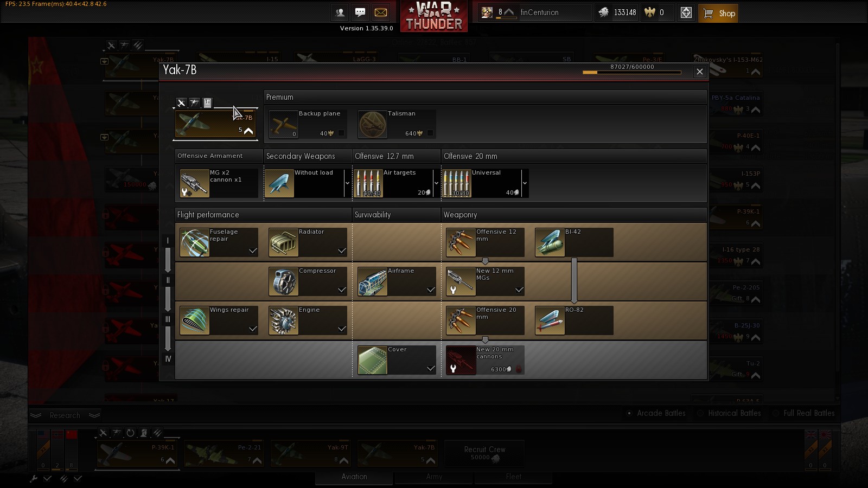Toggle the Compressor checkmark
868x488 pixels.
(x=342, y=290)
